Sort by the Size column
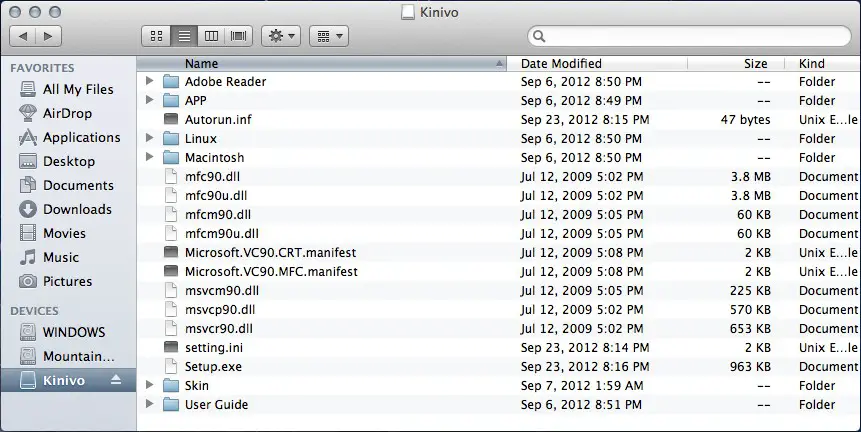Image resolution: width=861 pixels, height=432 pixels. click(x=736, y=64)
